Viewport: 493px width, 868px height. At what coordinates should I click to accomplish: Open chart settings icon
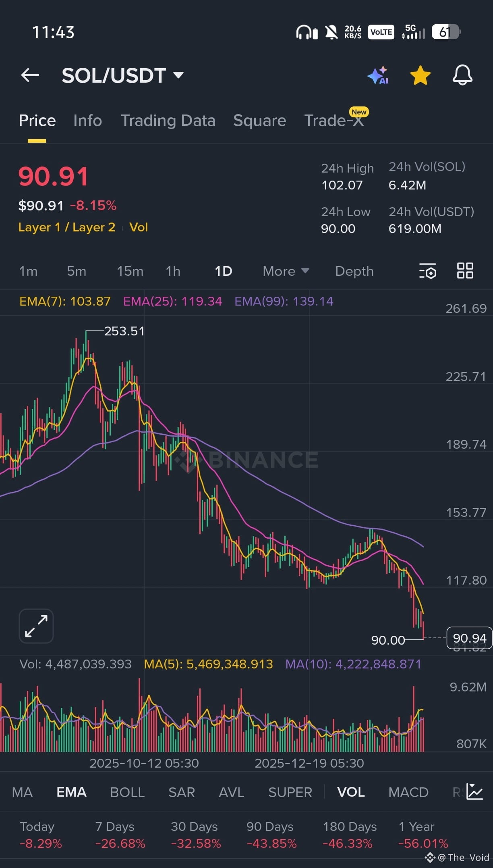tap(428, 271)
